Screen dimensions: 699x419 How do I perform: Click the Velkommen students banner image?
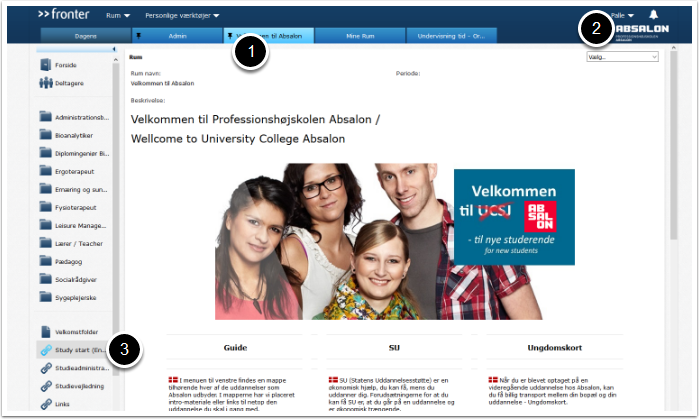point(395,241)
